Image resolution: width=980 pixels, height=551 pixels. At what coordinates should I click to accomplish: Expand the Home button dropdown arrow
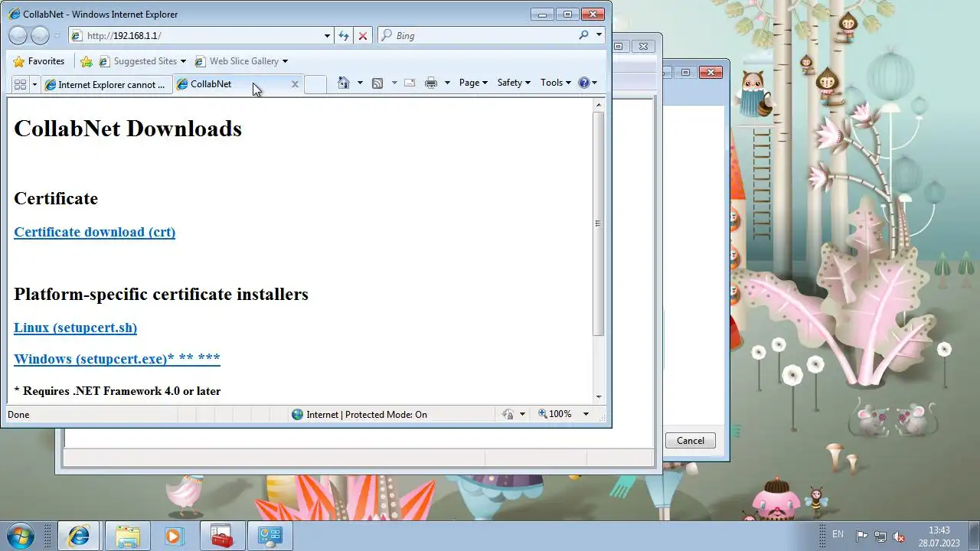(360, 83)
